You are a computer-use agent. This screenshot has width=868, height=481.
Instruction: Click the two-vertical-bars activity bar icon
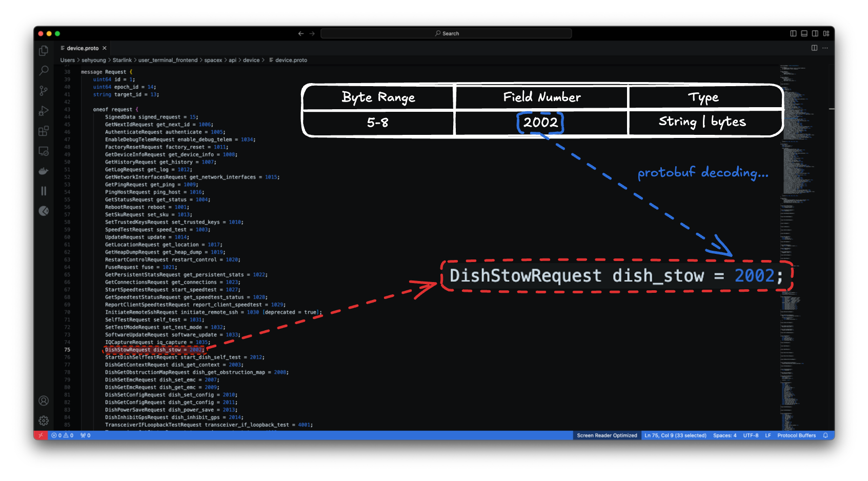pyautogui.click(x=44, y=191)
